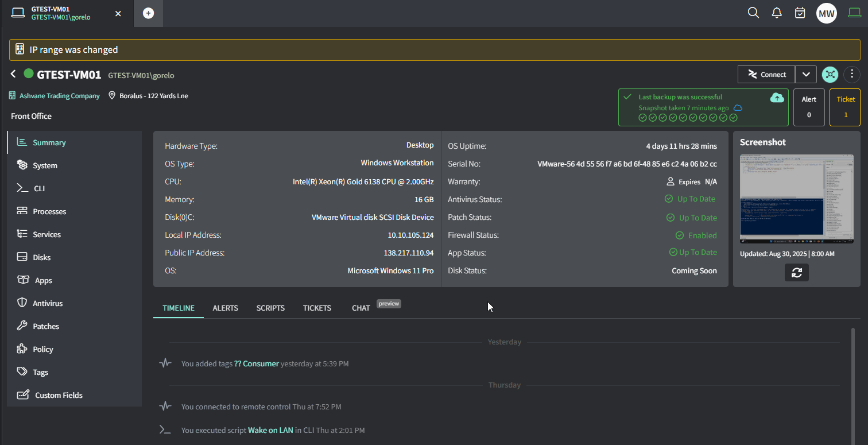Close the GTEST-VM01 tab

tap(118, 13)
